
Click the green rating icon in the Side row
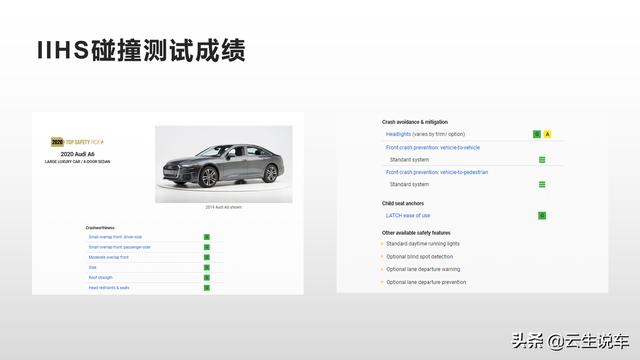click(x=207, y=267)
